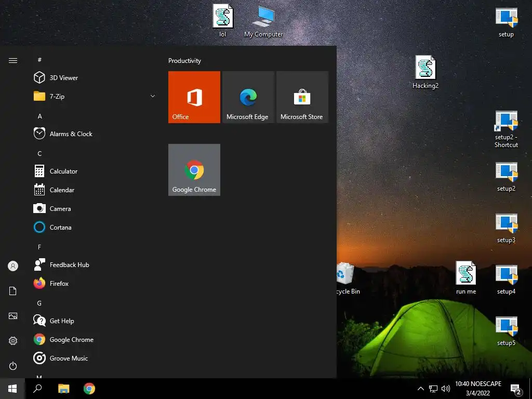Open the Microsoft Store tile
This screenshot has width=532, height=399.
pyautogui.click(x=302, y=97)
